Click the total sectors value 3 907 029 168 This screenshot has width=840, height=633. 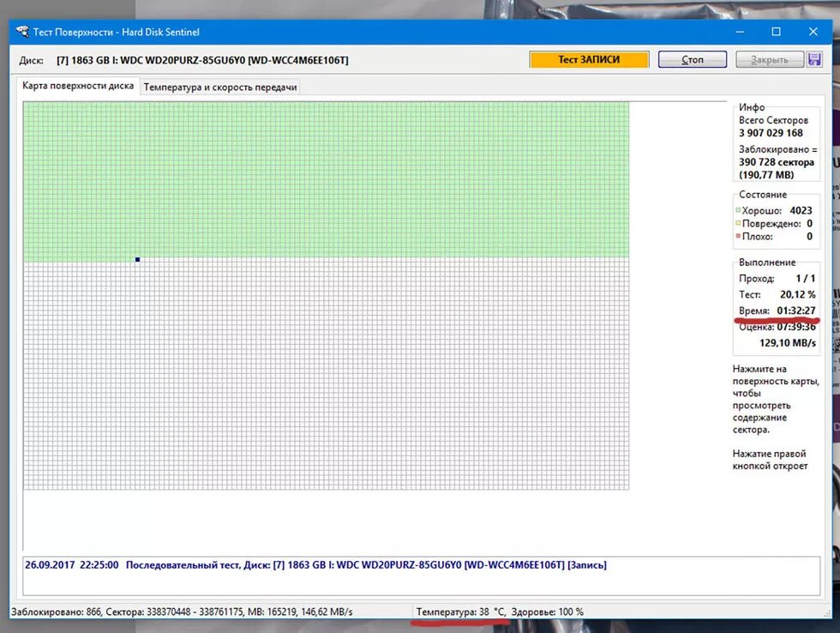[x=771, y=133]
